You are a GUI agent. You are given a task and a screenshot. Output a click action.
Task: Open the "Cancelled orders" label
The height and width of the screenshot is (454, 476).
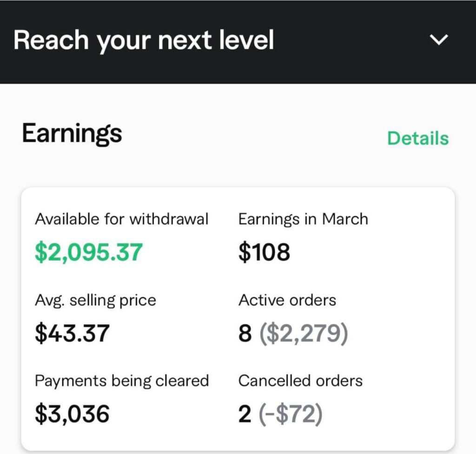[300, 381]
